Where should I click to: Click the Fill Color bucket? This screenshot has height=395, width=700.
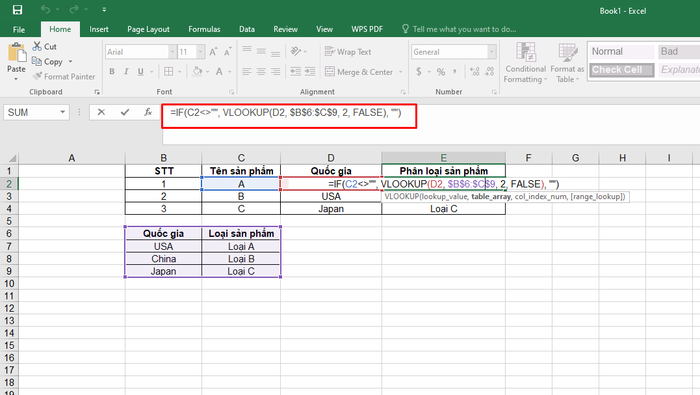click(197, 71)
